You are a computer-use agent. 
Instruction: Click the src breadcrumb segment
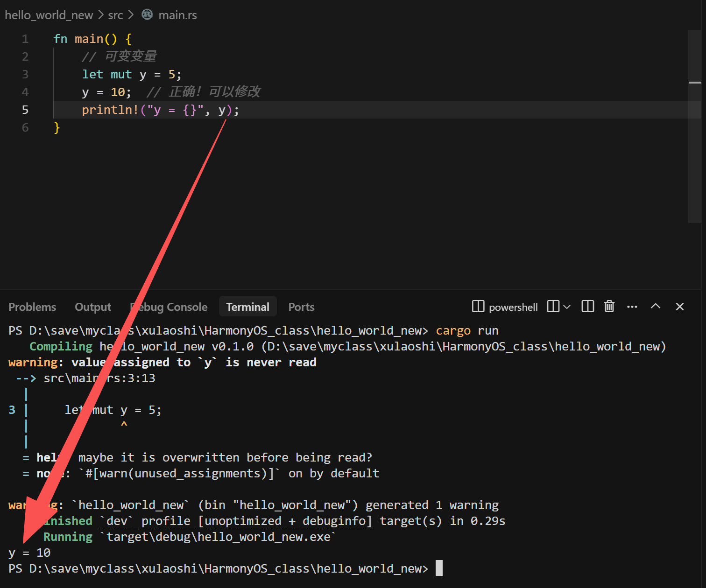pos(115,15)
